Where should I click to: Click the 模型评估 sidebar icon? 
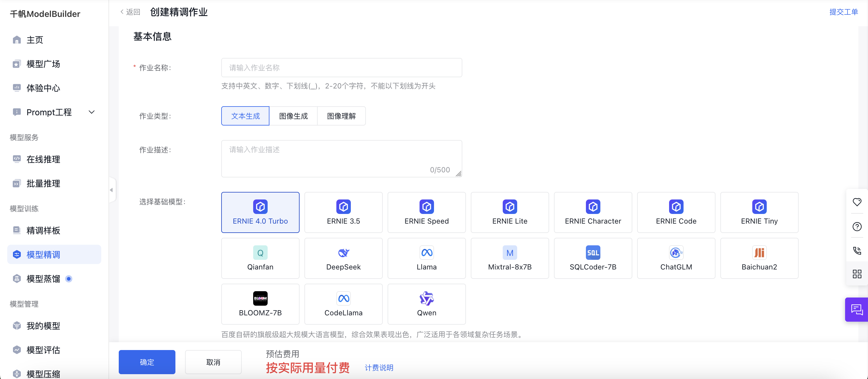[17, 350]
